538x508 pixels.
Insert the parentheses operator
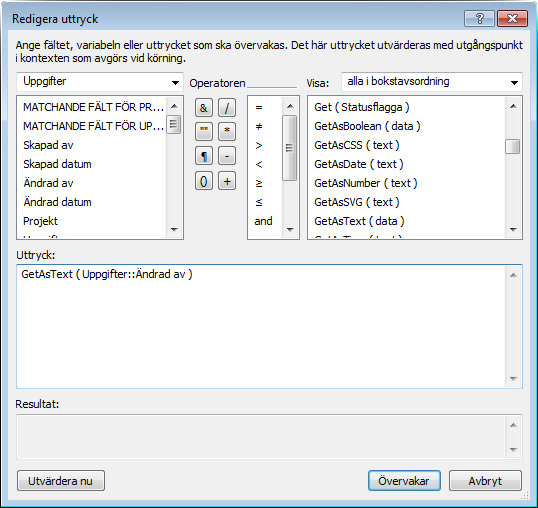coord(204,181)
